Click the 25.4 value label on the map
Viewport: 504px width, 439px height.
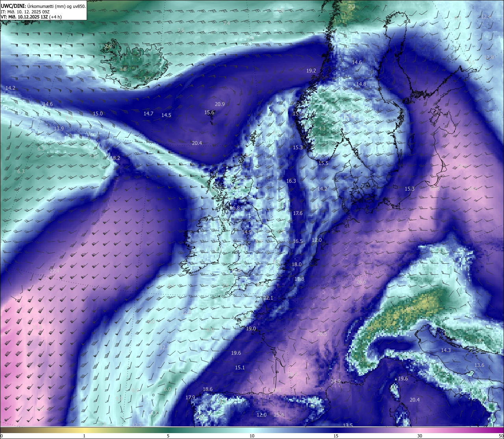coord(279,415)
